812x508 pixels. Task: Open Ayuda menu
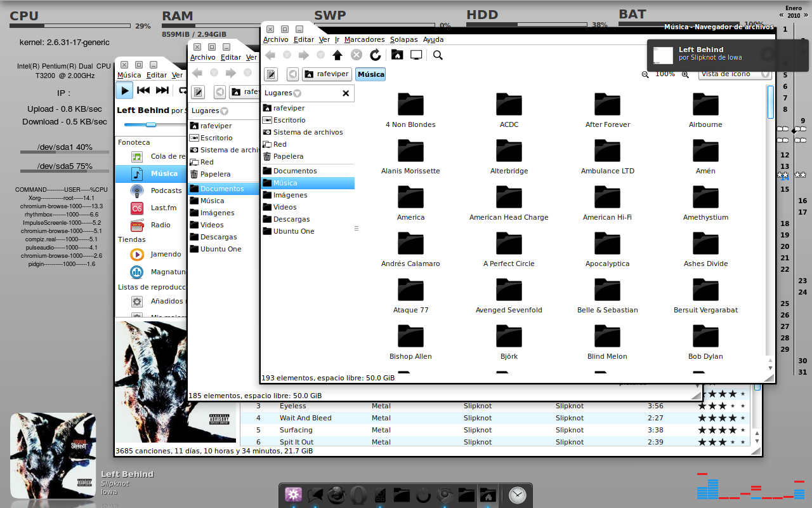433,39
